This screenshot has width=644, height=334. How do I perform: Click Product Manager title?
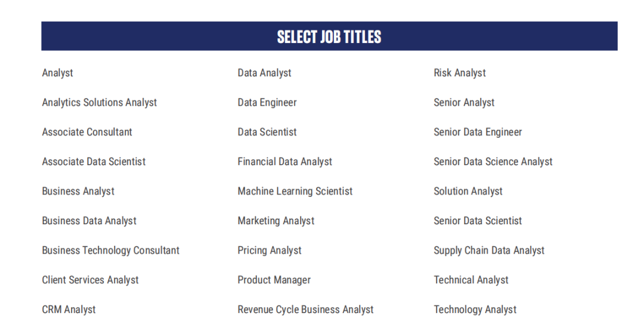tap(274, 280)
